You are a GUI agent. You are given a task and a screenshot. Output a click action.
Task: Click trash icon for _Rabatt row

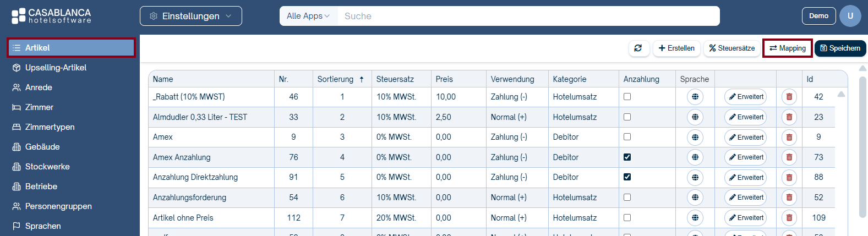click(x=789, y=97)
